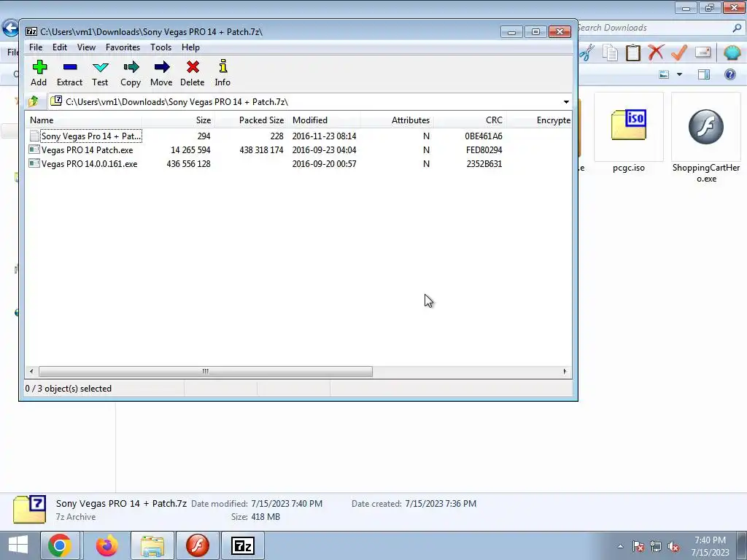
Task: Click the network tray icon
Action: coord(656,547)
